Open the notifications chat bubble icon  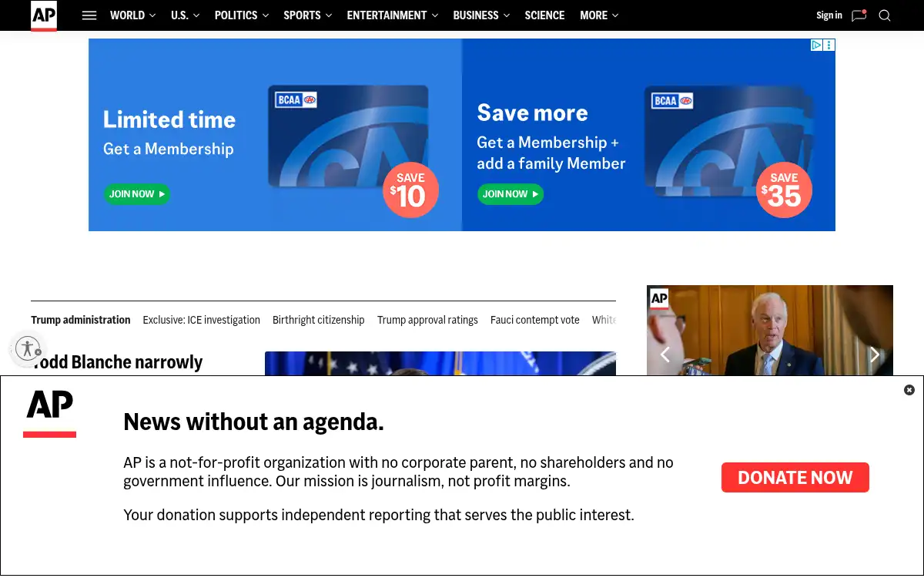pos(859,15)
